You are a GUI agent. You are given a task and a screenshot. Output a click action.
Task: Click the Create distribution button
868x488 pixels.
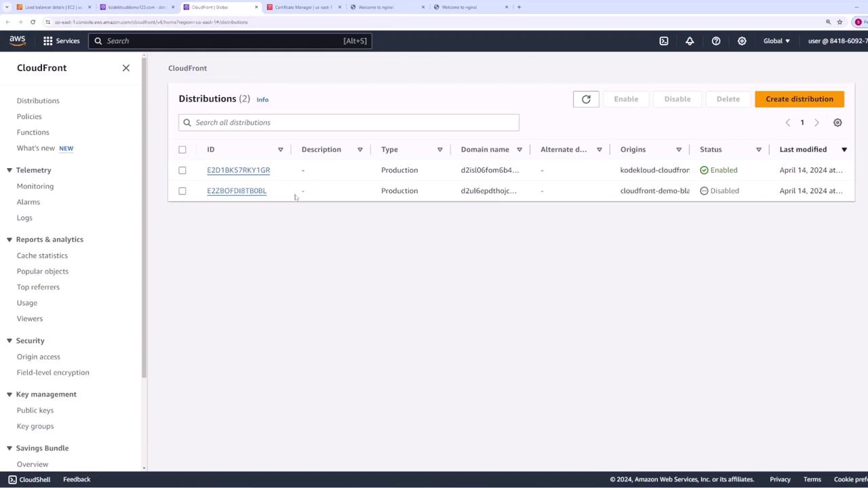tap(800, 99)
